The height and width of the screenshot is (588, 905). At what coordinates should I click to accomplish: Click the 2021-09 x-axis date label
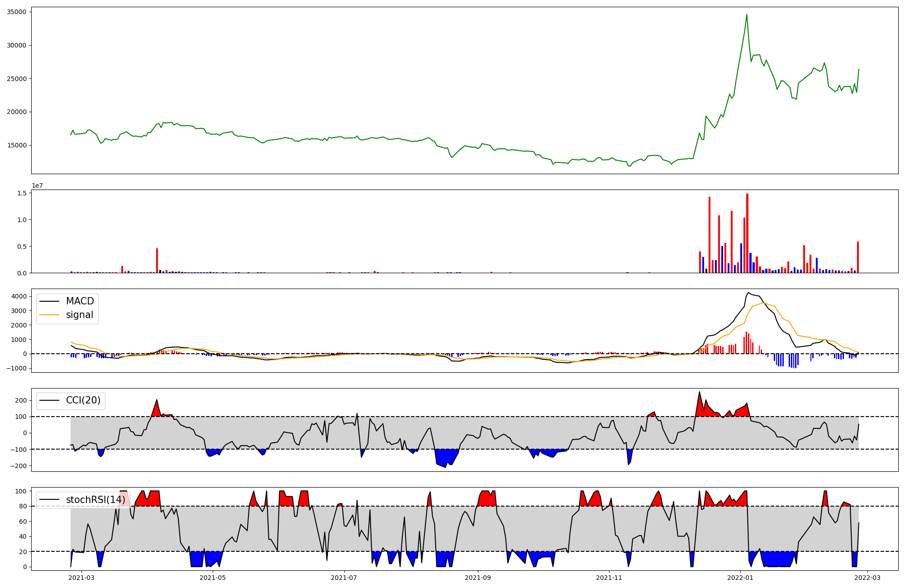pos(478,578)
